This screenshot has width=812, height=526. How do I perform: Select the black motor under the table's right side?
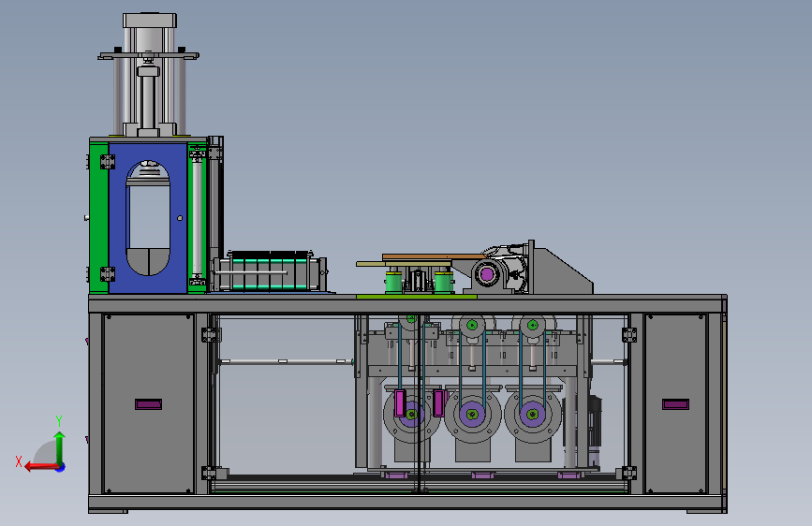point(595,422)
